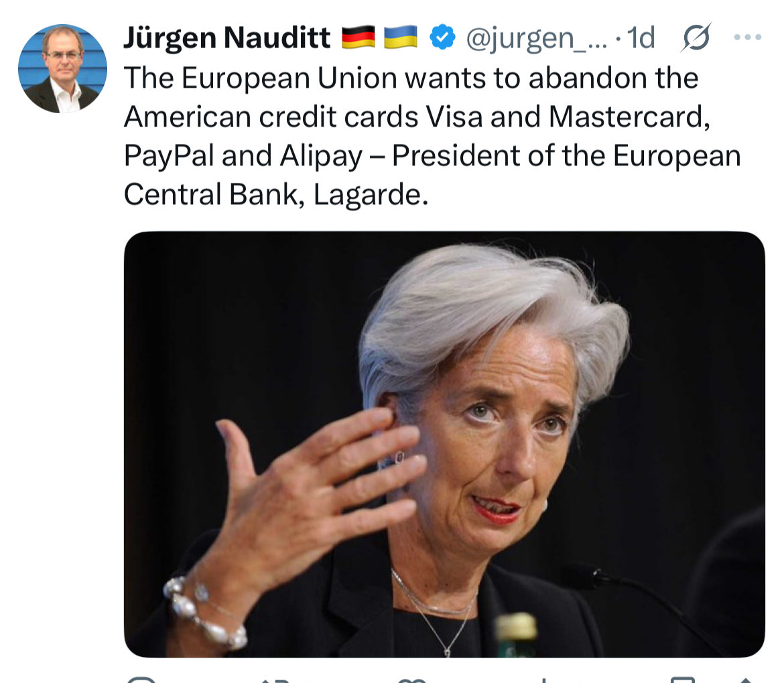Click the blue verified checkmark badge

(442, 37)
